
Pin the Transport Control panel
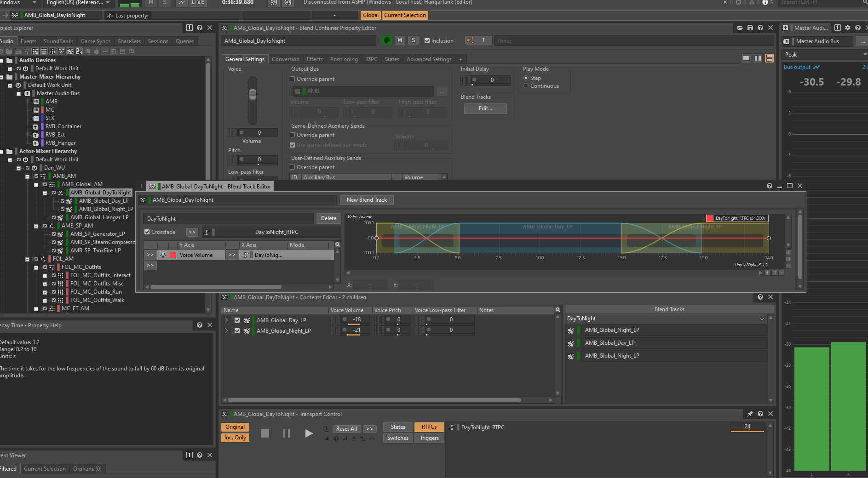(750, 414)
